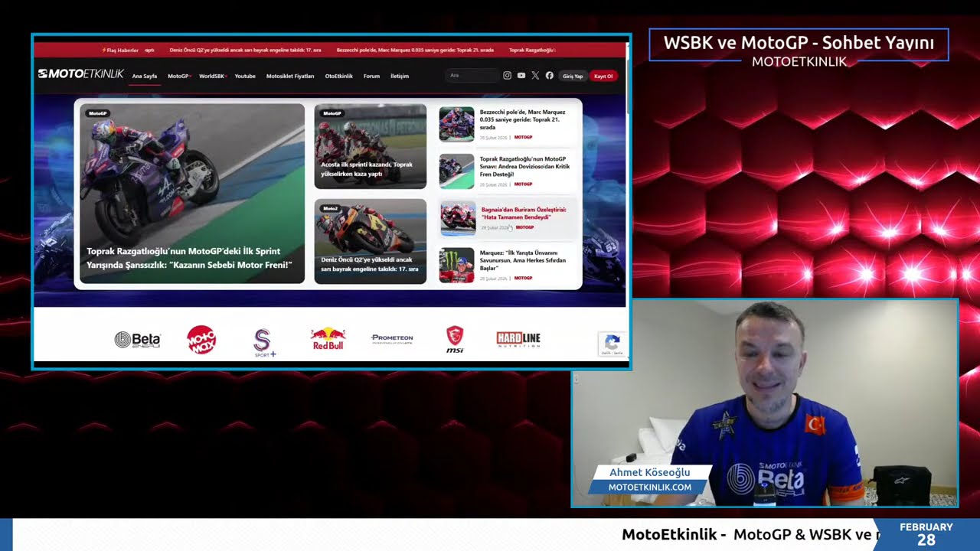980x551 pixels.
Task: Click the MotoGP badge on the Acosta card
Action: click(x=332, y=113)
